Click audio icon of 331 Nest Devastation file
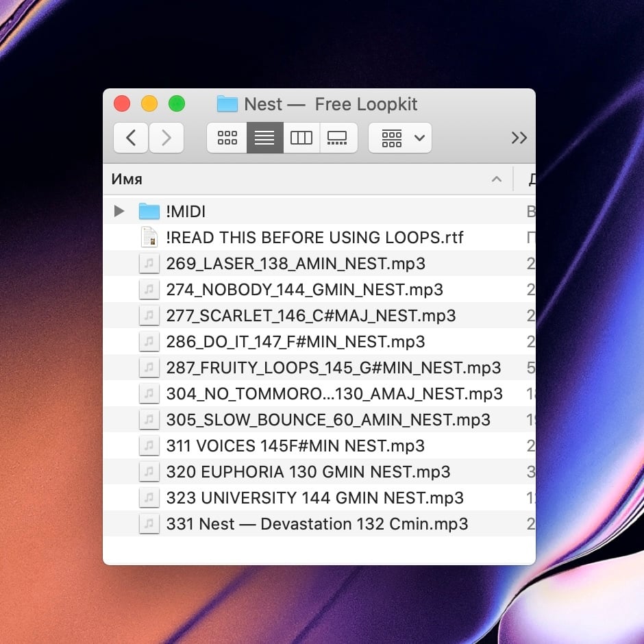Screen dimensions: 644x644 coord(149,523)
